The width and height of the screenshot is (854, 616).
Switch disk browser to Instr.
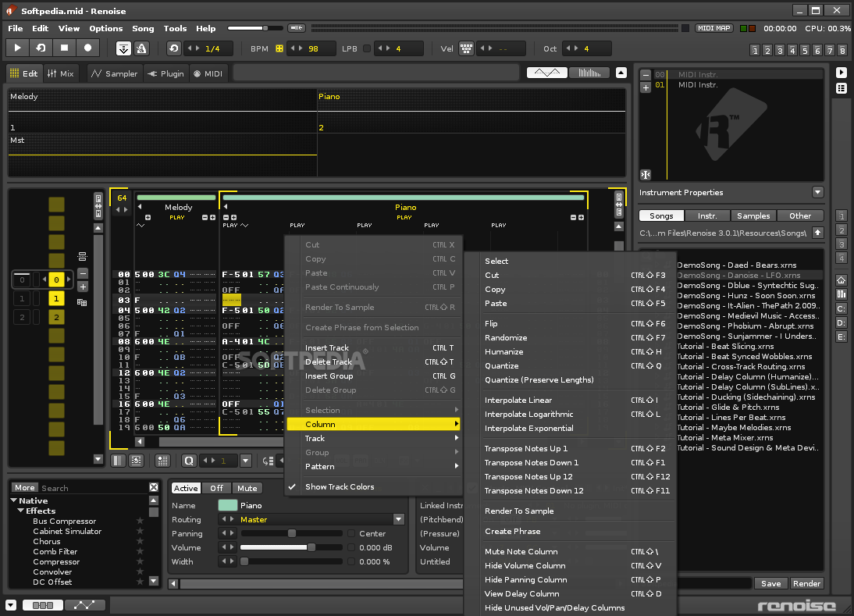click(x=707, y=215)
